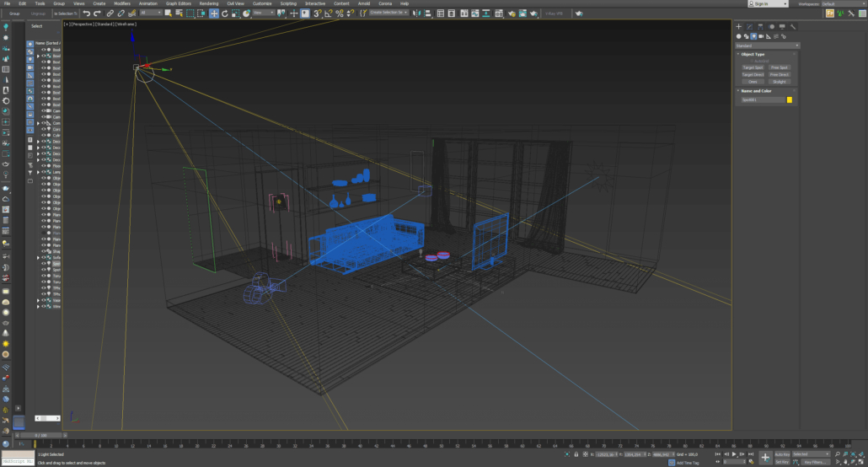Open the Select by Name list icon
The height and width of the screenshot is (467, 868).
pyautogui.click(x=179, y=13)
